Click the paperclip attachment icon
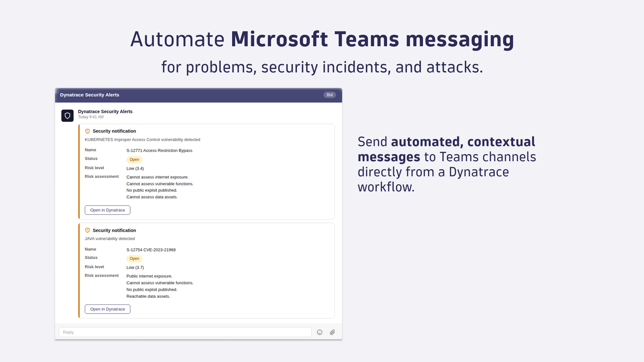The height and width of the screenshot is (362, 644). click(x=332, y=332)
